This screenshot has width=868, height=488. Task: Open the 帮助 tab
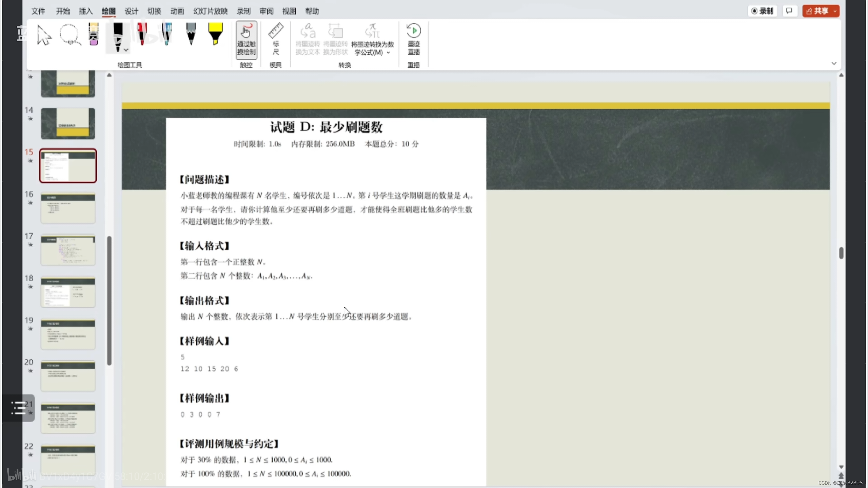pos(312,11)
